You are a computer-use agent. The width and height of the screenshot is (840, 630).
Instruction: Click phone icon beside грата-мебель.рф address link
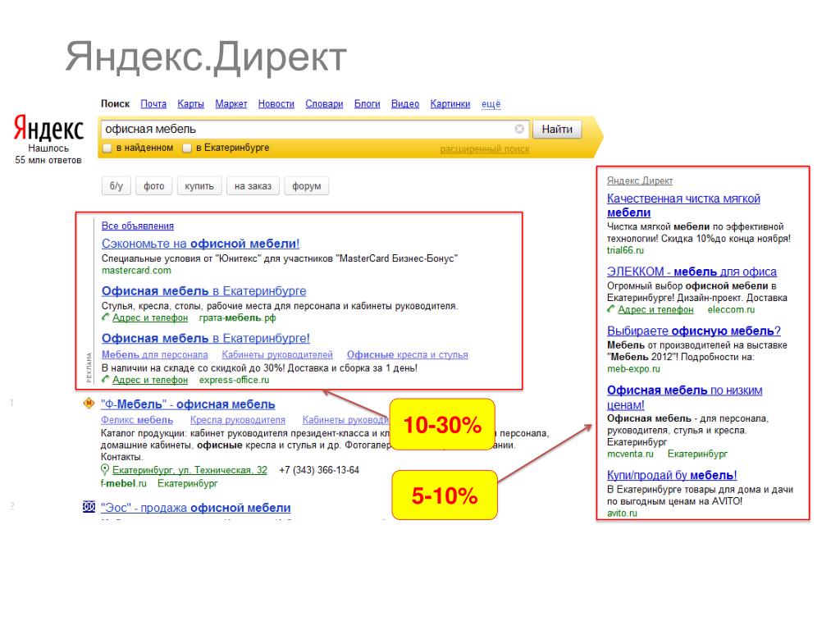[106, 317]
